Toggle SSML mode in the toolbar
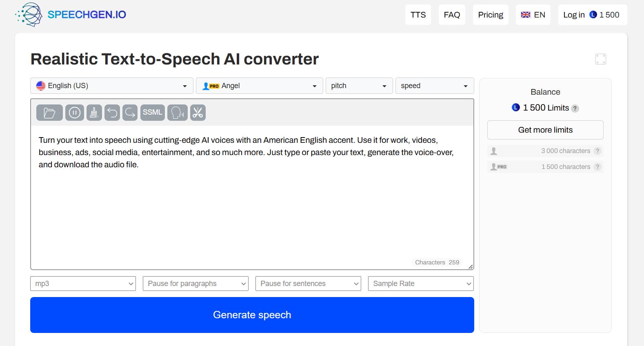 point(153,113)
